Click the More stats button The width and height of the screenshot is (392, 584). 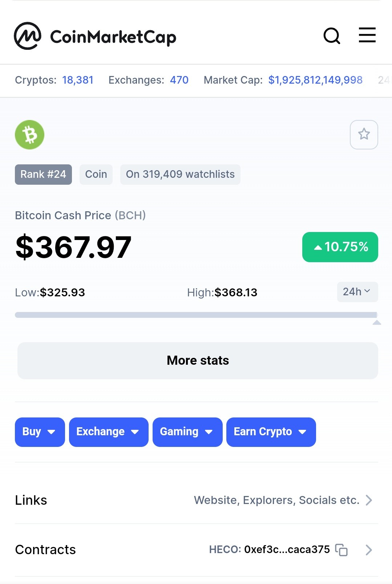point(198,361)
